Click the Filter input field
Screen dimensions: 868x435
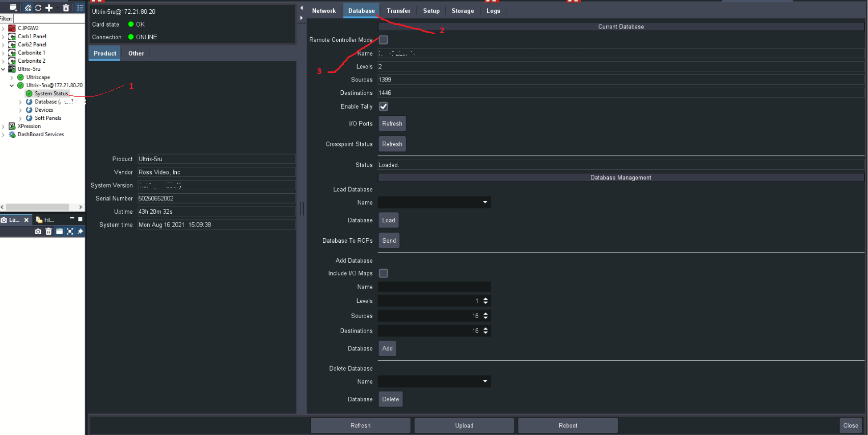tap(49, 19)
